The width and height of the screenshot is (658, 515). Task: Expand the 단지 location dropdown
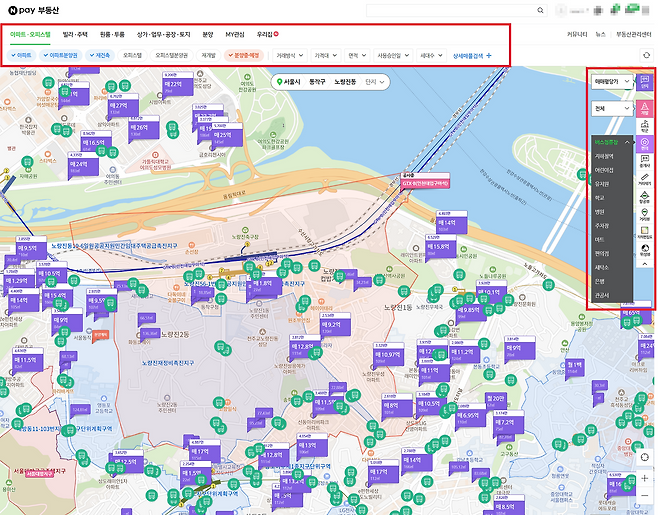[375, 82]
